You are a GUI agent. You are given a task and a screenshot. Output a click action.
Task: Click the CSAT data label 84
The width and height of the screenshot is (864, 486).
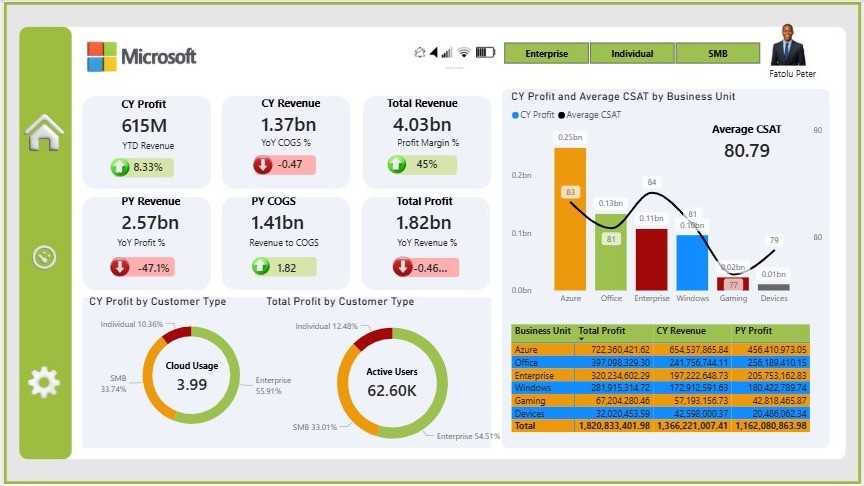[652, 182]
